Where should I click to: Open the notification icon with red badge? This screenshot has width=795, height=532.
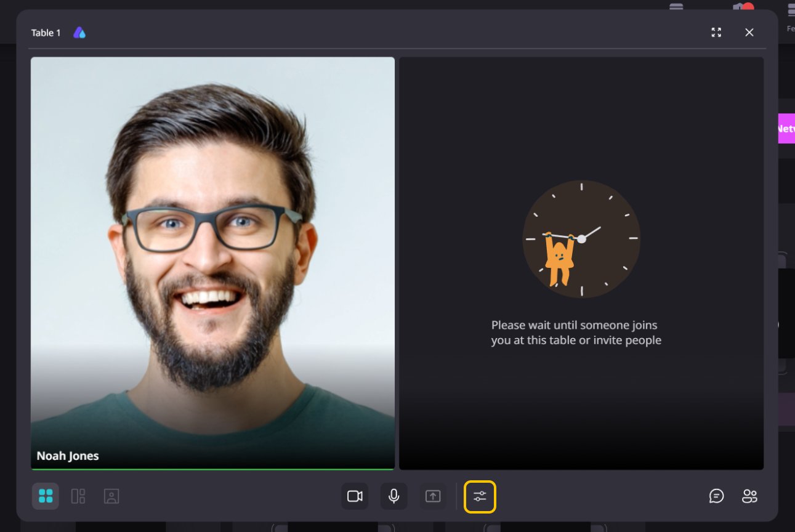(x=743, y=8)
